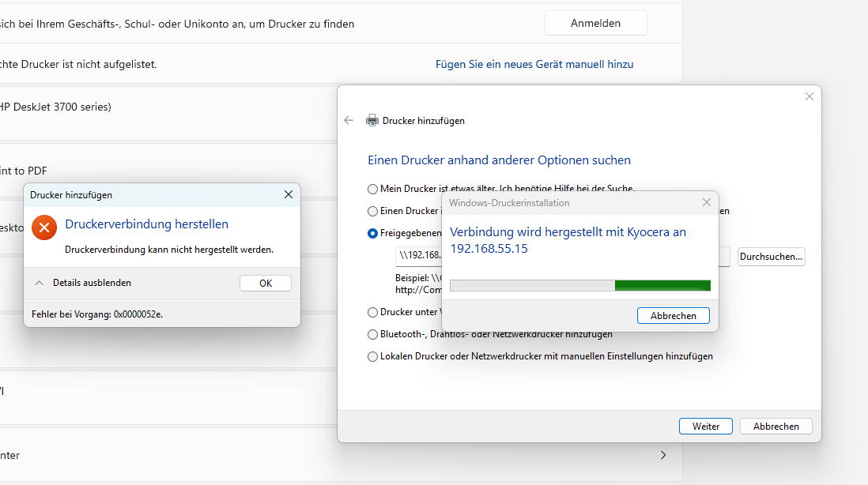The image size is (868, 485).
Task: Click the printer icon beside Drucker hinzufügen title
Action: pos(372,120)
